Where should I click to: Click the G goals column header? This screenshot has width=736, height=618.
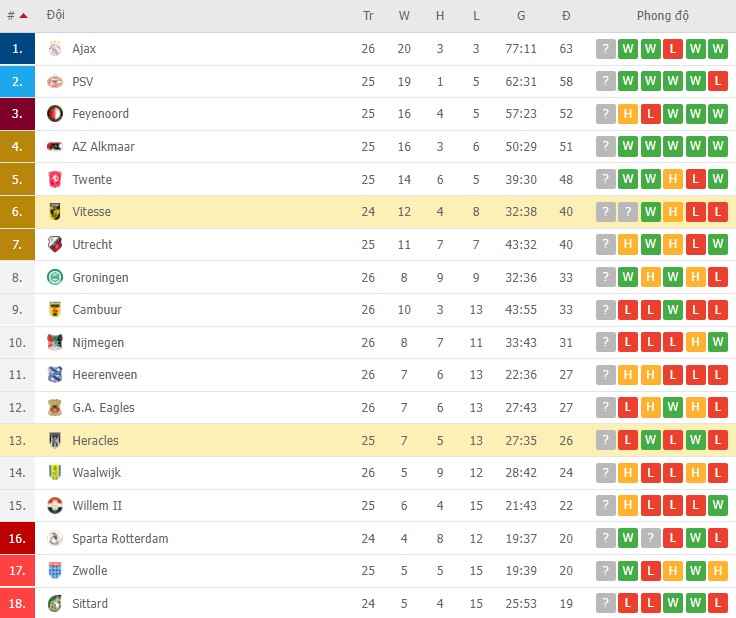tap(521, 16)
